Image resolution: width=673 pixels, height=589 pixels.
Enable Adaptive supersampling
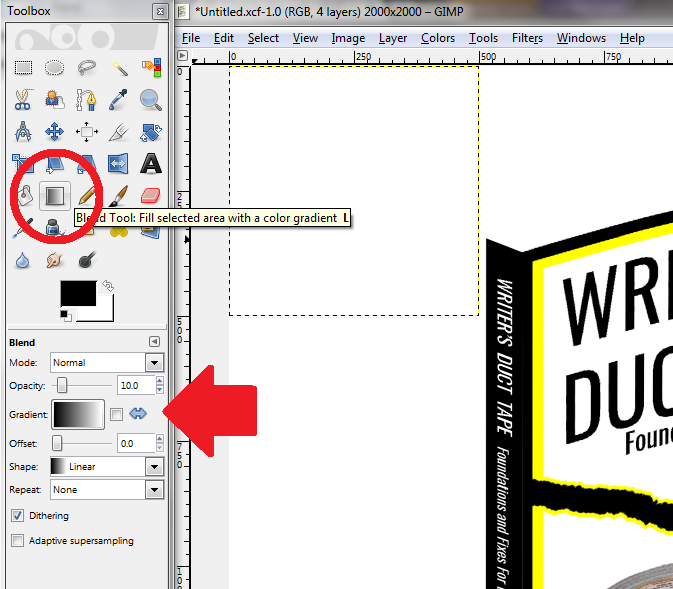coord(18,541)
